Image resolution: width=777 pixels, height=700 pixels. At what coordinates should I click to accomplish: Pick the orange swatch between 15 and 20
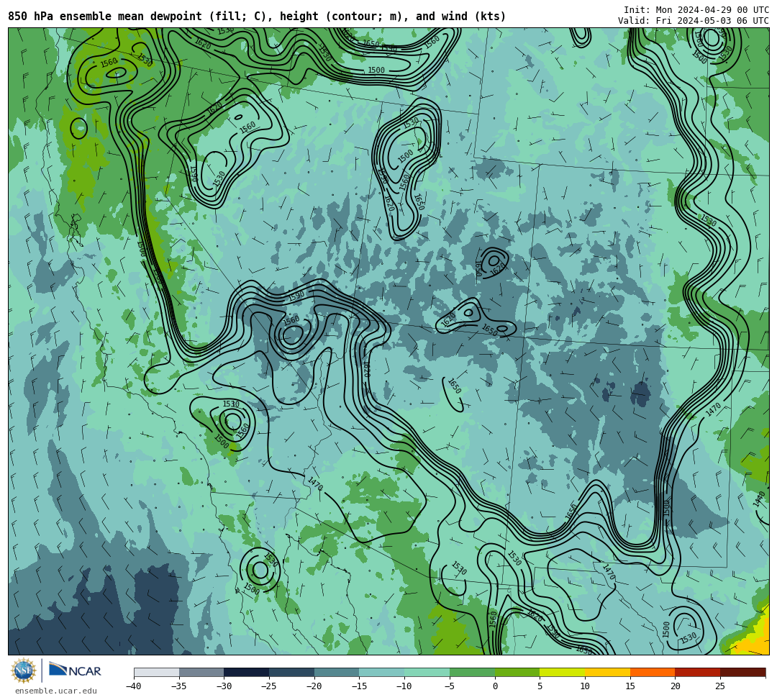tap(653, 672)
